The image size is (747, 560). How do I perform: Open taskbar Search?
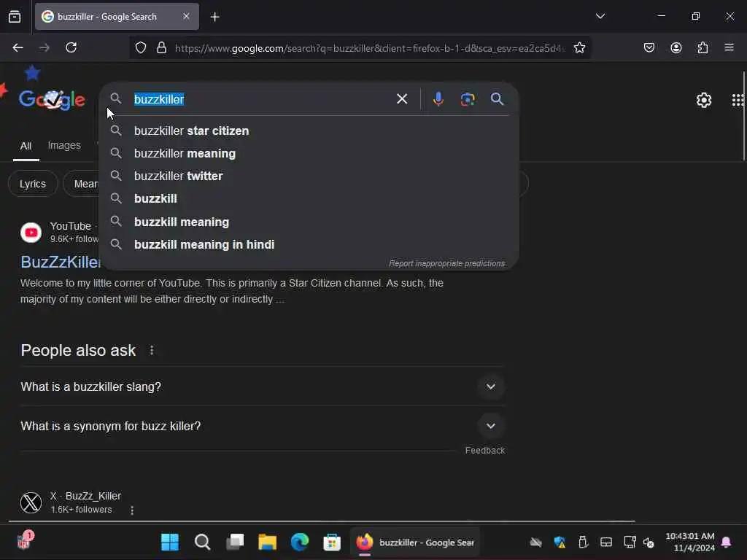coord(203,542)
